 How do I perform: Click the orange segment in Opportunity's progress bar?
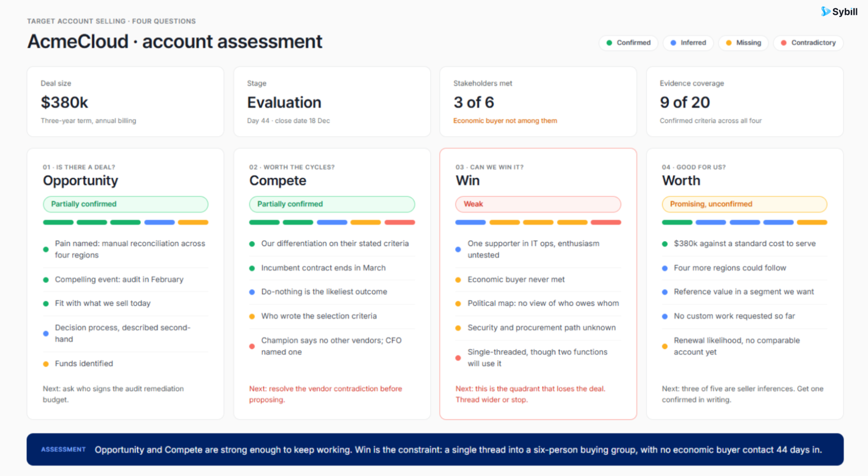[193, 222]
